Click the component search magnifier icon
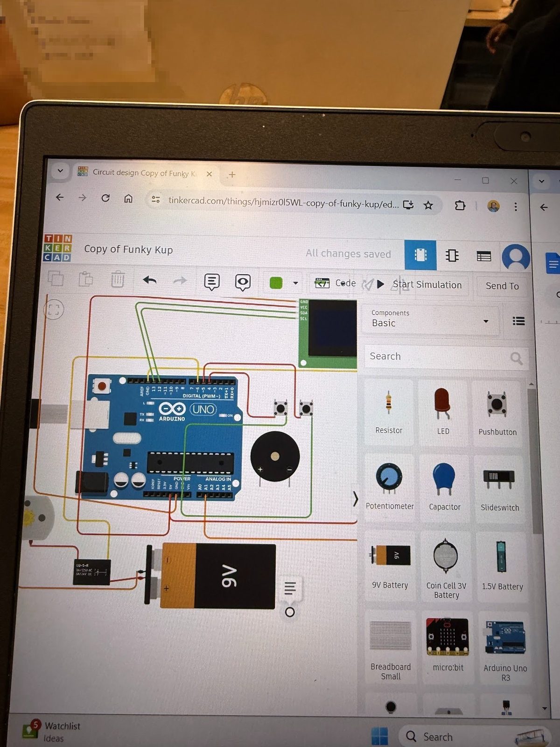This screenshot has height=747, width=560. 516,358
